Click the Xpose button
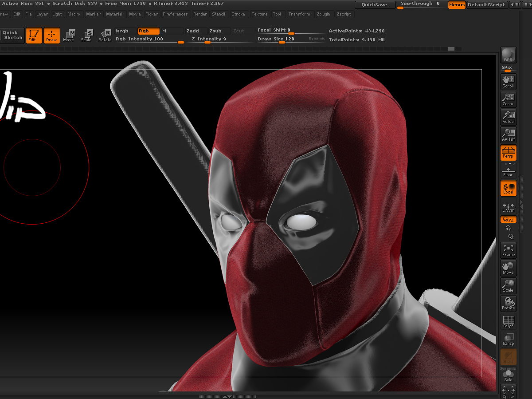 508,391
